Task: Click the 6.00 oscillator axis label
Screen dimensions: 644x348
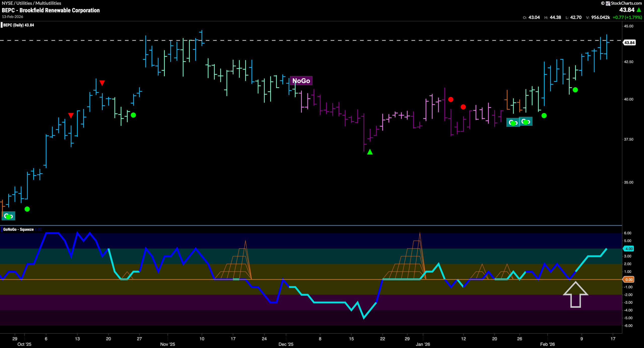Action: coord(628,233)
